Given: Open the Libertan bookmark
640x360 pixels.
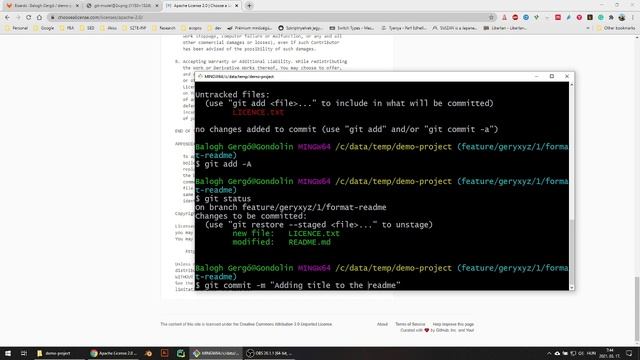Looking at the screenshot, I should pyautogui.click(x=505, y=28).
